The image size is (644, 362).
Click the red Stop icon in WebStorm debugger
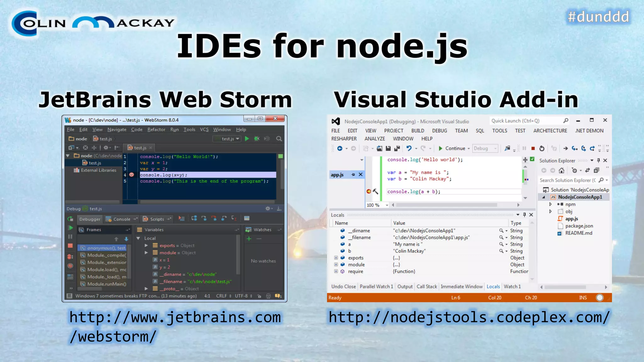coord(70,246)
